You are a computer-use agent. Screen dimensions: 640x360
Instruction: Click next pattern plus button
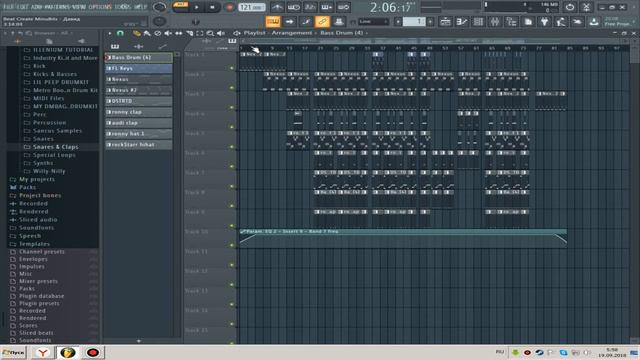pyautogui.click(x=430, y=22)
